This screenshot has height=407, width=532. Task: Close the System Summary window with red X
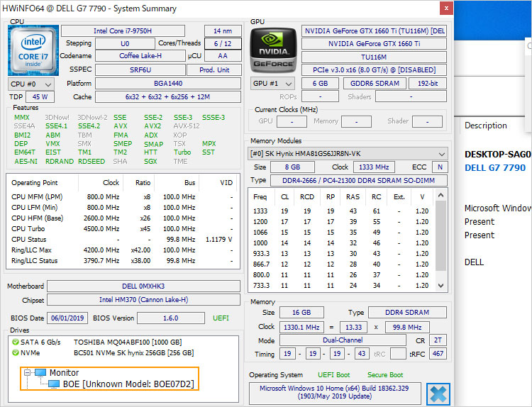click(446, 8)
